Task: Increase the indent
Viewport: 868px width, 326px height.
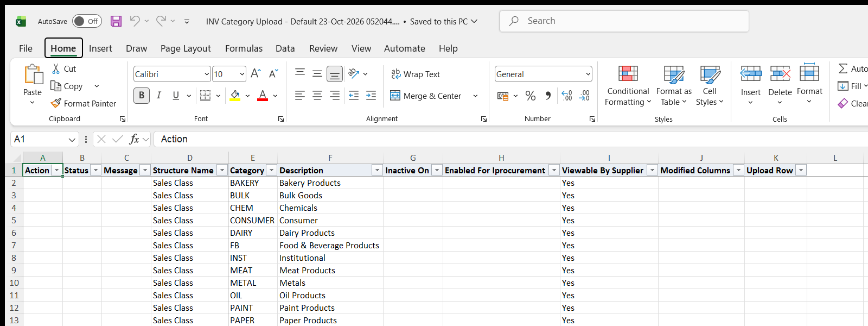Action: tap(371, 96)
